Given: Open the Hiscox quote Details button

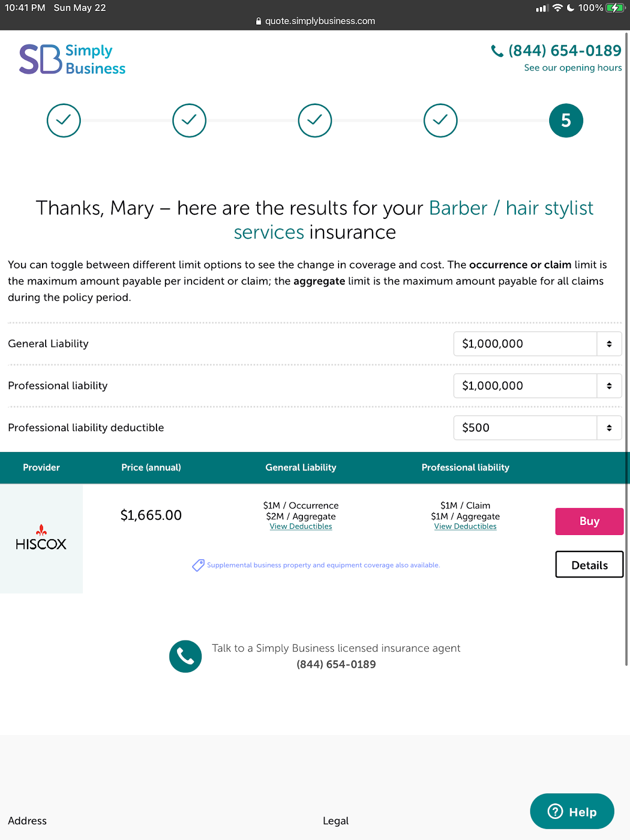Looking at the screenshot, I should pyautogui.click(x=589, y=565).
